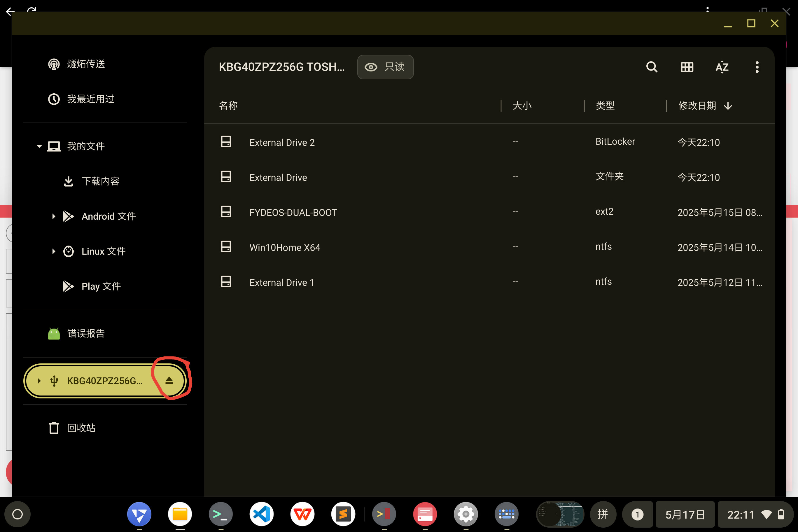The image size is (798, 532).
Task: Open the three-dot more options menu
Action: pyautogui.click(x=757, y=67)
